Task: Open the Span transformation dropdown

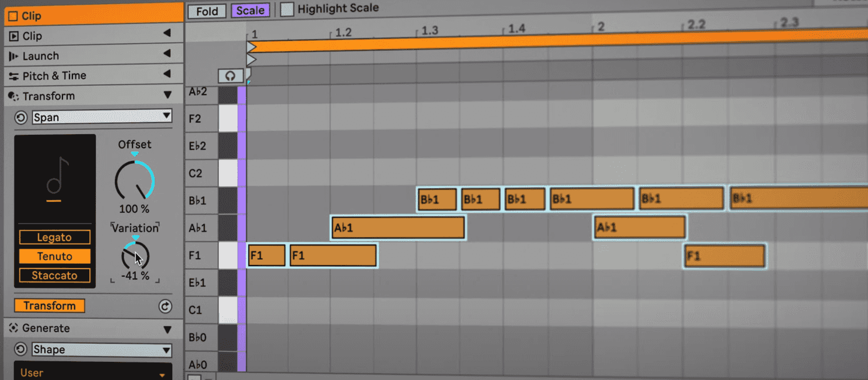Action: pos(102,117)
